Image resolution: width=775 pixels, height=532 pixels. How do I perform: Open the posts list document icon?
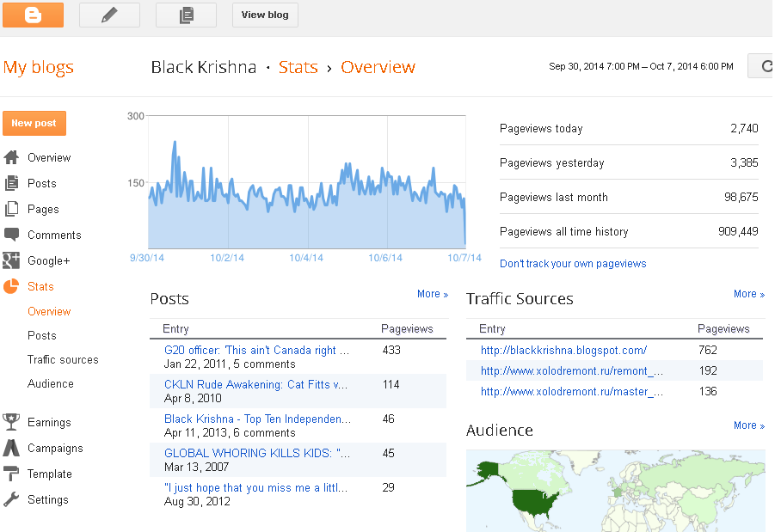coord(186,15)
